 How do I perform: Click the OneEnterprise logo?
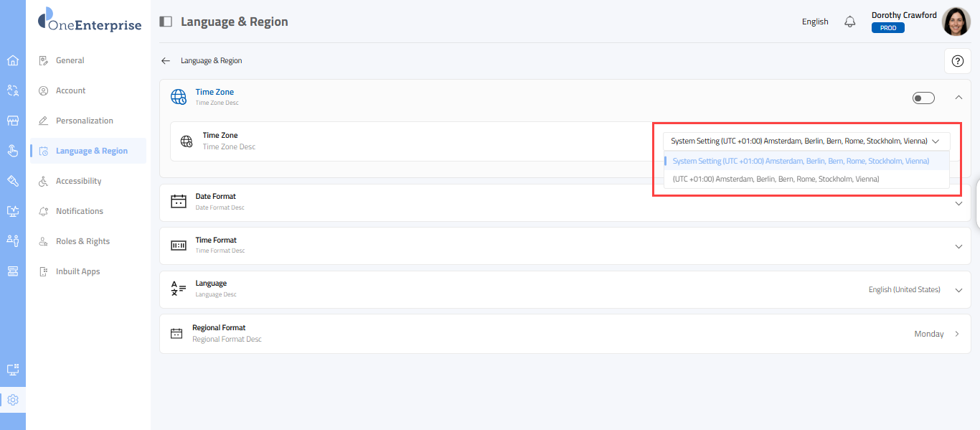click(90, 20)
